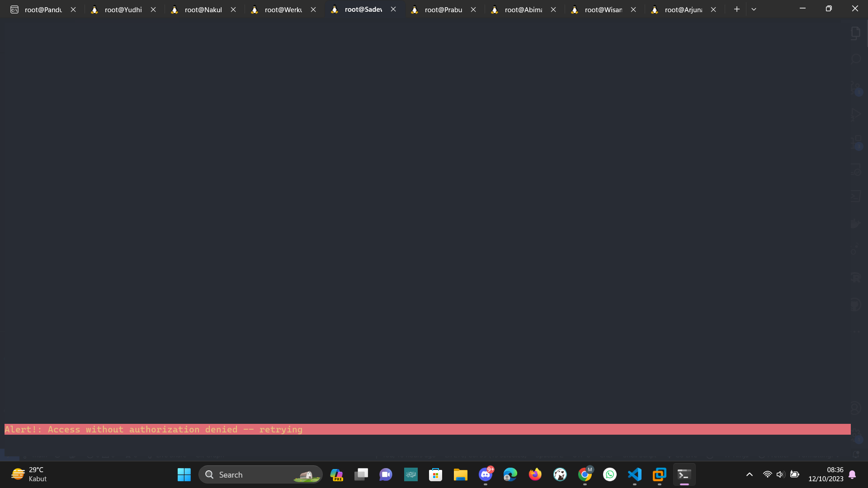Mute audio via the speaker tray icon

[x=781, y=474]
